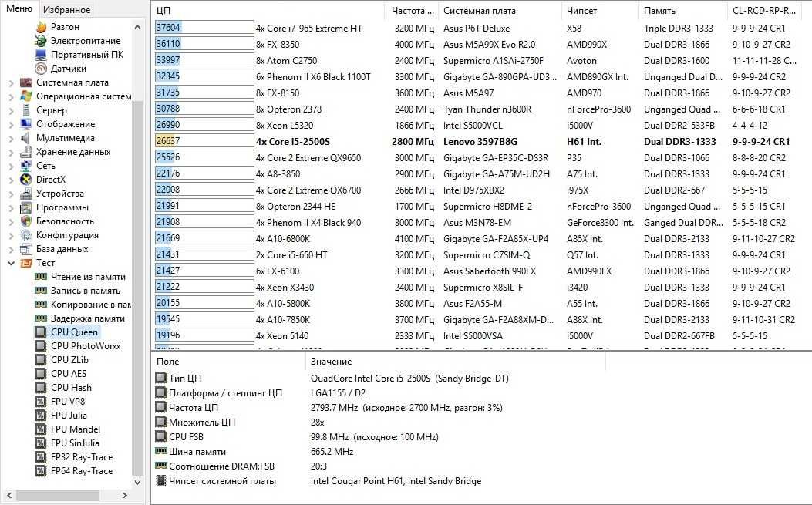
Task: Open the FPU SinJulia benchmark
Action: coord(75,443)
